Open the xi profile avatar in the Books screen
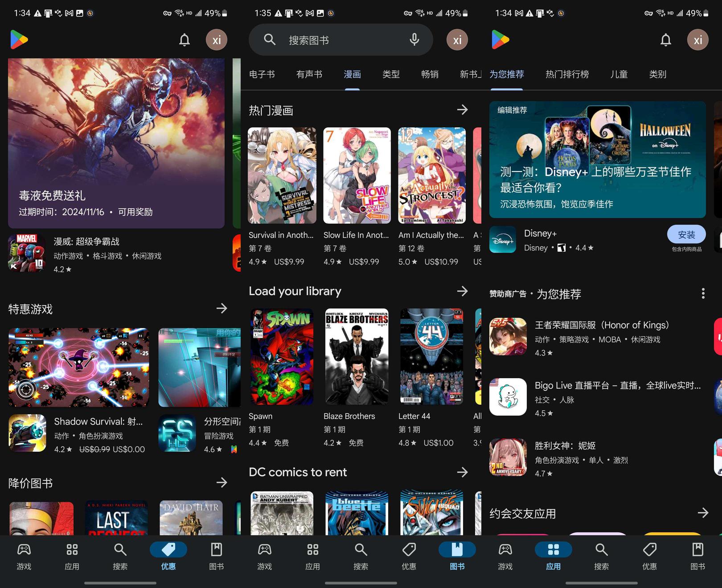722x588 pixels. [457, 40]
